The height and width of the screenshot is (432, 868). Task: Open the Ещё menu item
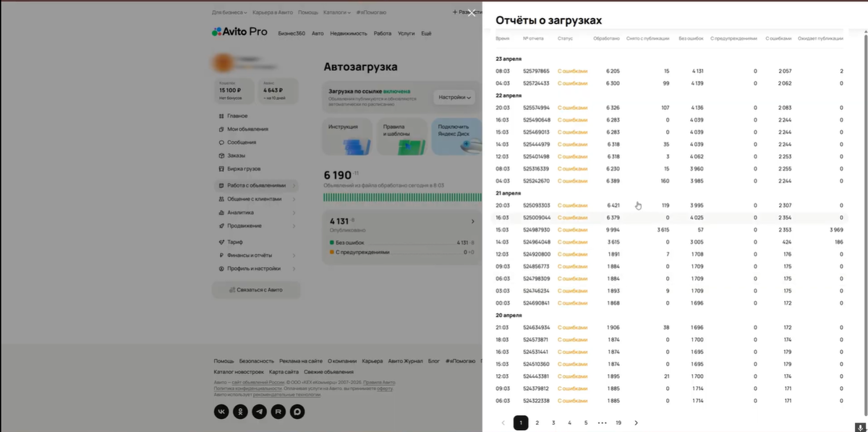pos(426,33)
